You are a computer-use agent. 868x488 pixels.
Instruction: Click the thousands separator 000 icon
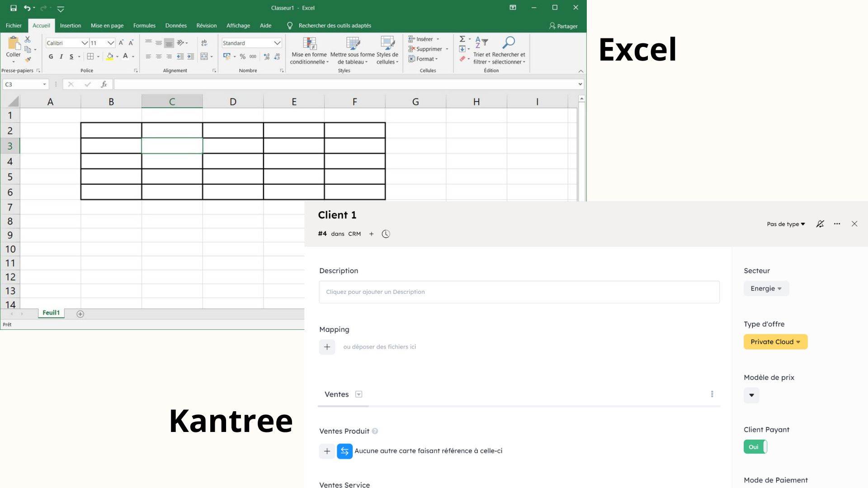(x=253, y=56)
